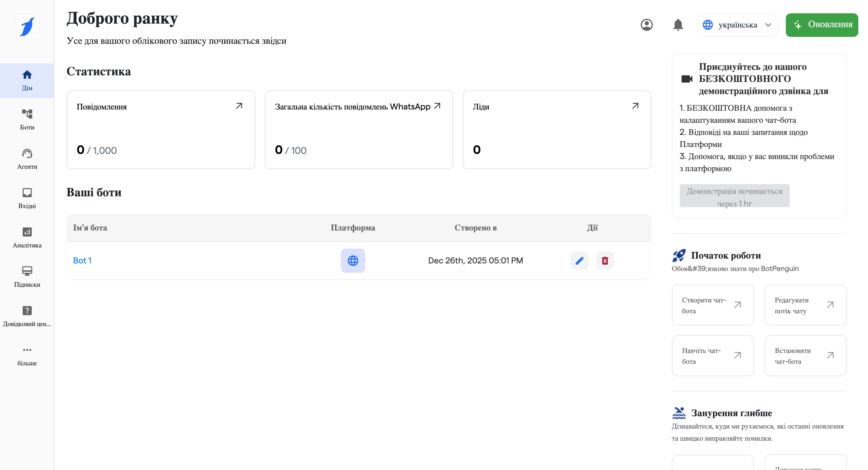Expand the українська language dropdown
This screenshot has height=470, width=868.
pyautogui.click(x=737, y=25)
